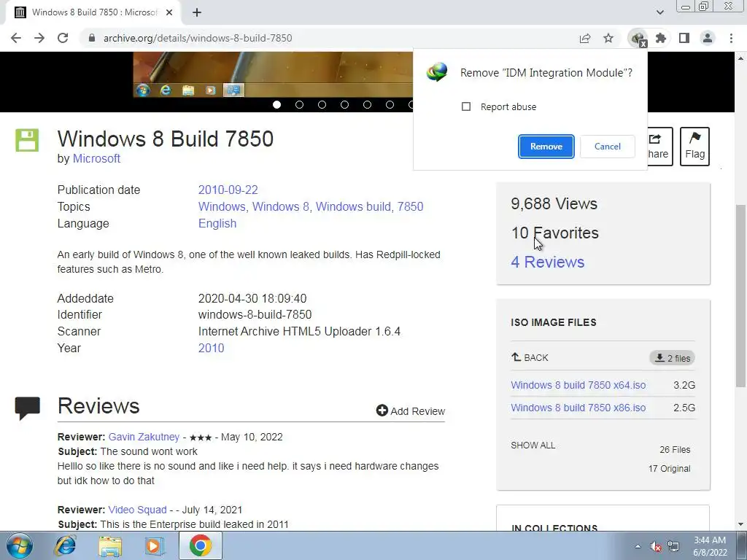The width and height of the screenshot is (747, 560).
Task: Download Windows 8 build 7850 x86.iso
Action: [x=578, y=408]
